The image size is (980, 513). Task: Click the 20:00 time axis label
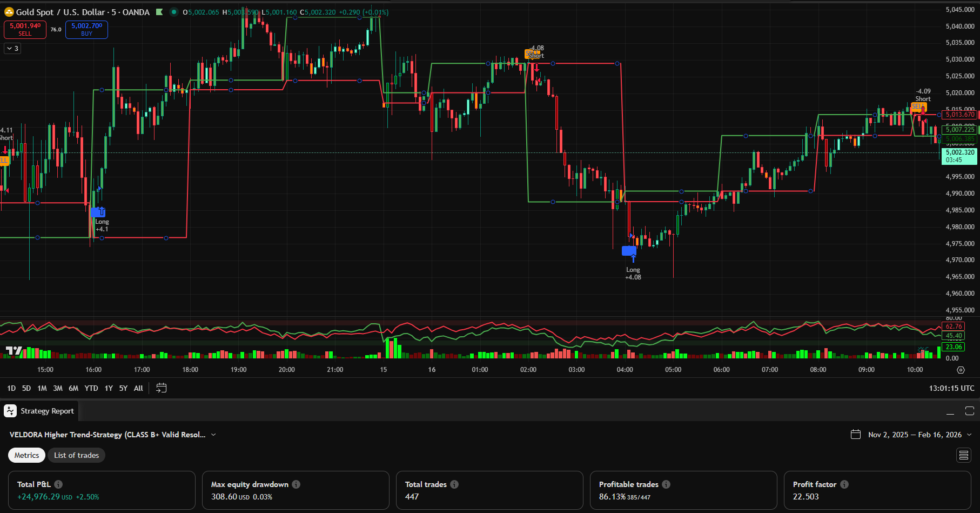point(287,370)
